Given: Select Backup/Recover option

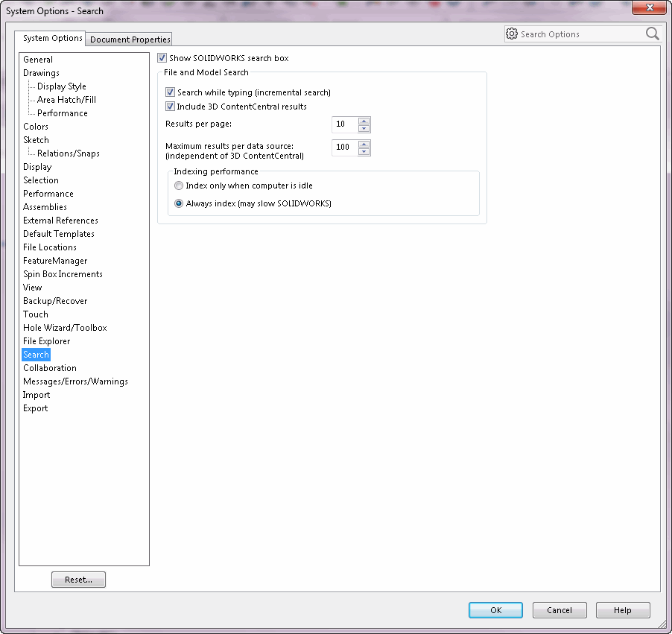Looking at the screenshot, I should 55,301.
